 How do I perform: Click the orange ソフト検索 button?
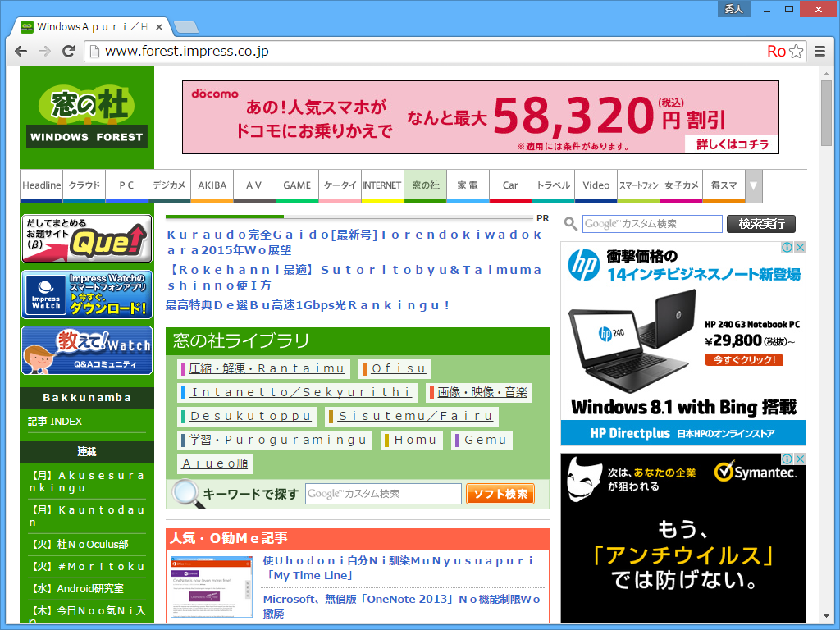coord(500,493)
